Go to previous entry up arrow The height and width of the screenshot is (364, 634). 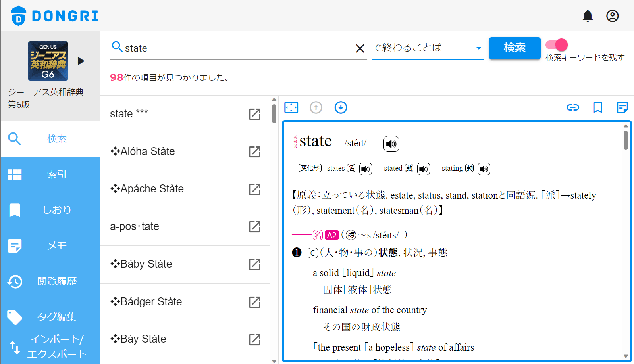pyautogui.click(x=316, y=107)
